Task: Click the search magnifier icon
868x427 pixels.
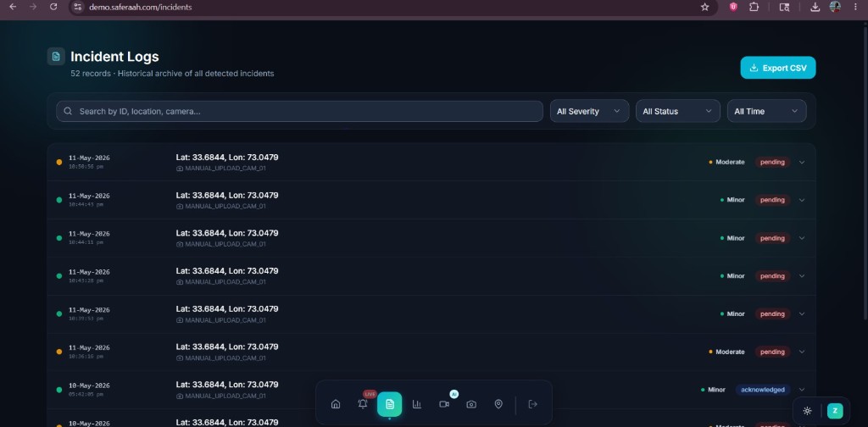Action: 68,111
